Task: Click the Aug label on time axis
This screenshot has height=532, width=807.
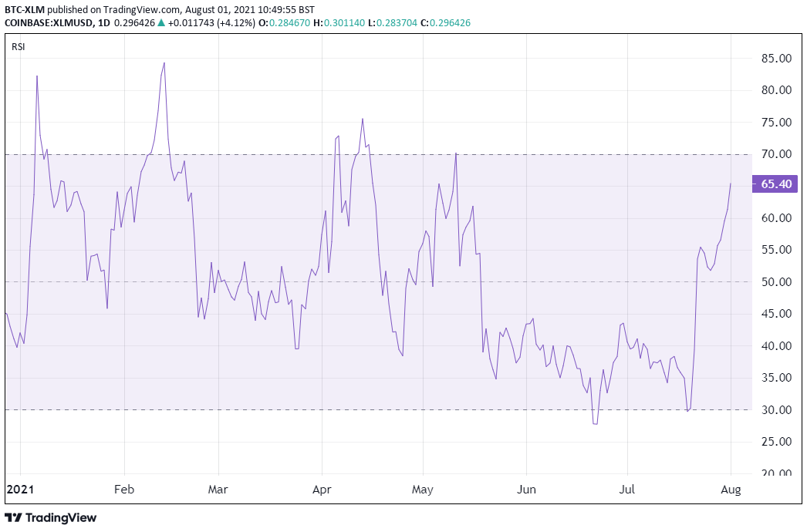Action: click(x=731, y=490)
